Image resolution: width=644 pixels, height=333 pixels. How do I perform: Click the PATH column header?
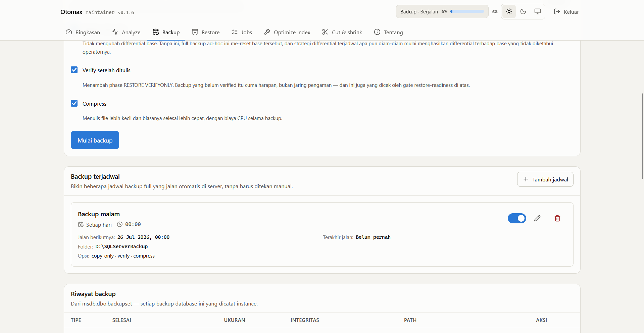point(410,320)
